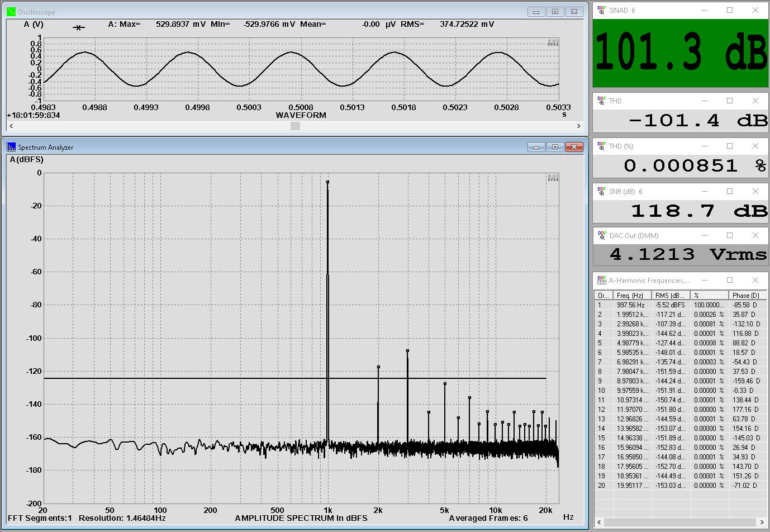770x532 pixels.
Task: Close the Oscilloscope window
Action: pyautogui.click(x=574, y=12)
